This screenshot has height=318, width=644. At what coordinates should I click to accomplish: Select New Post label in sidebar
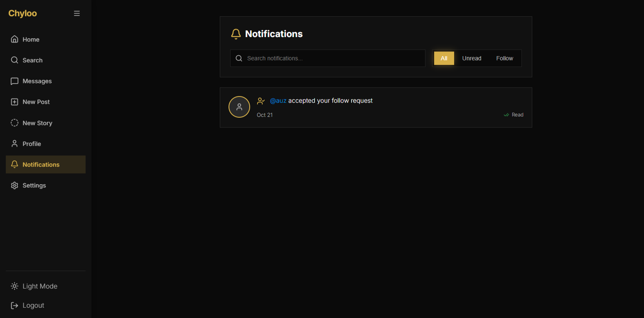[x=36, y=102]
